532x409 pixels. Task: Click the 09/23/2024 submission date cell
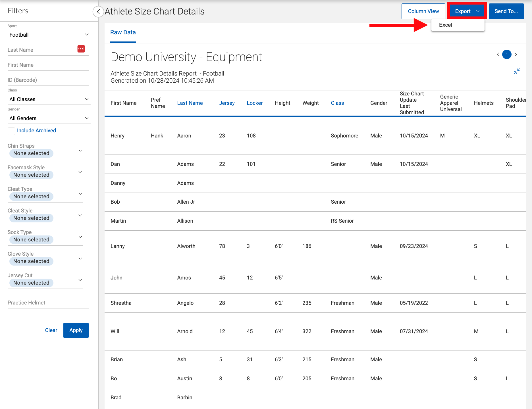pos(414,246)
